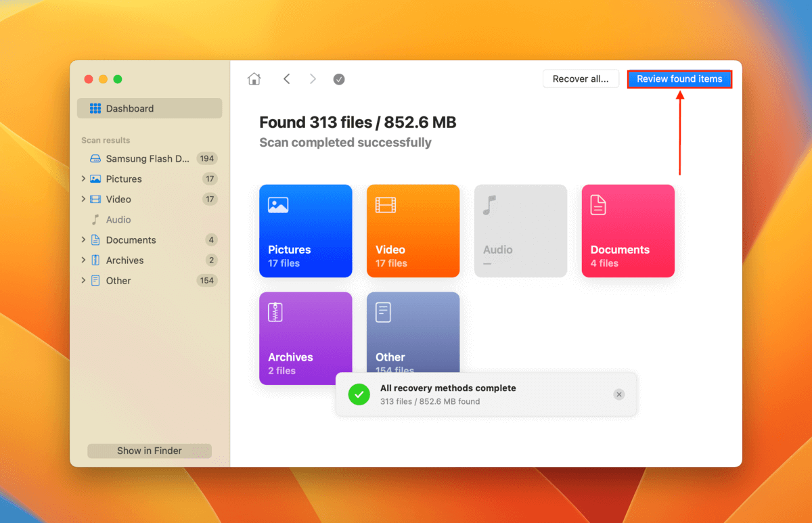Open the Archives 2 files card

point(306,338)
